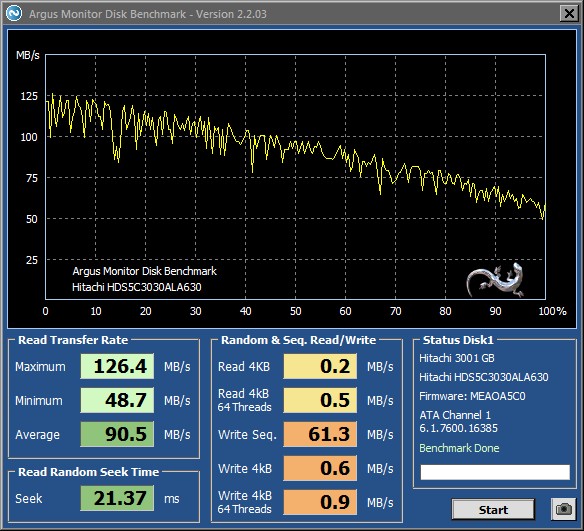Click the 'Firmware: MEAOA5C0' text

point(472,396)
